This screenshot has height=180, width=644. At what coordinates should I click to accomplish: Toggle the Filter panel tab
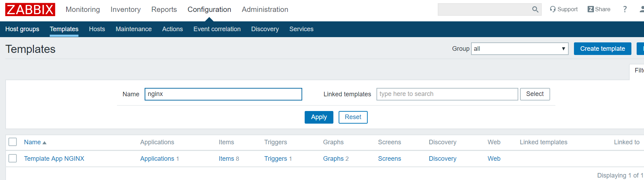click(x=638, y=70)
